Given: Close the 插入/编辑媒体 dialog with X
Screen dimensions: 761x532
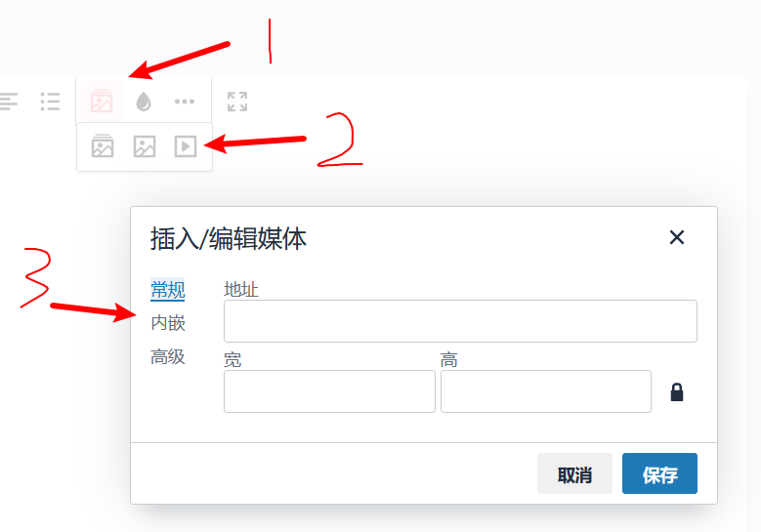Looking at the screenshot, I should coord(677,237).
